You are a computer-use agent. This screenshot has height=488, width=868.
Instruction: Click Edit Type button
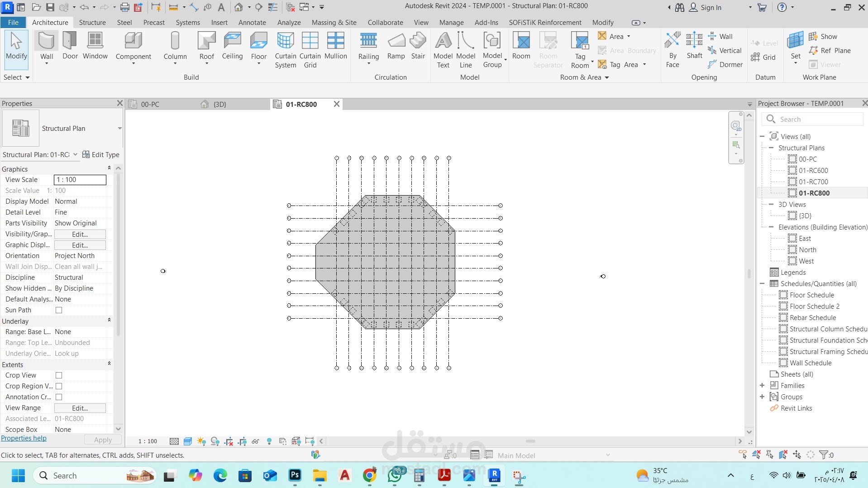(x=100, y=154)
